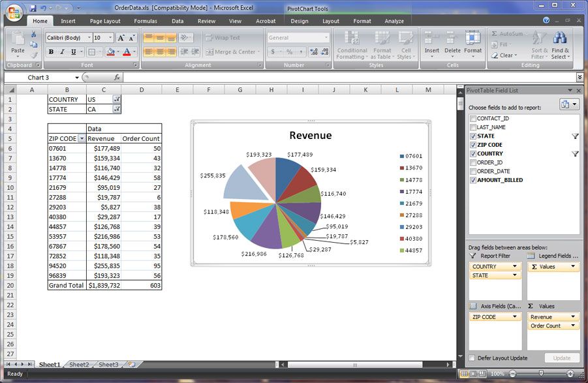Open Revenue field dropdown in Values area
This screenshot has height=383, width=588.
point(572,316)
